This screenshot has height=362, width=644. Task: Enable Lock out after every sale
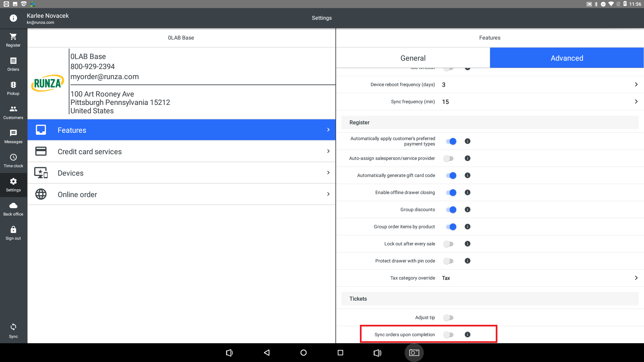(448, 244)
